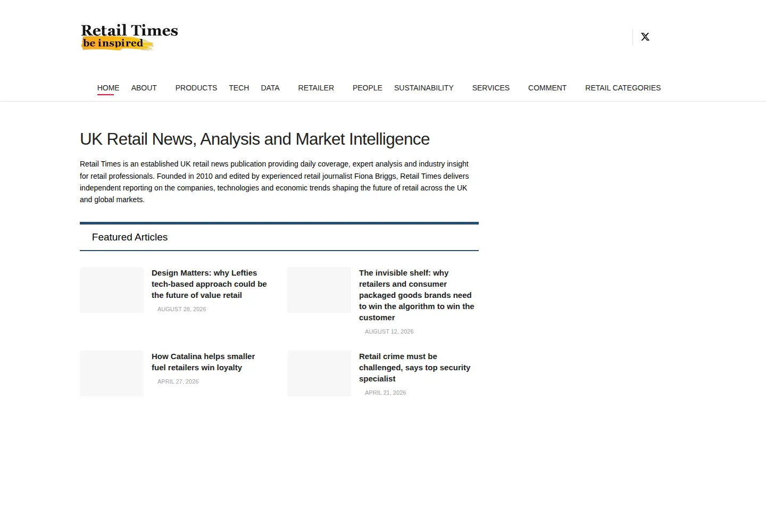Select the Tech menu item
The image size is (766, 532).
[x=239, y=88]
